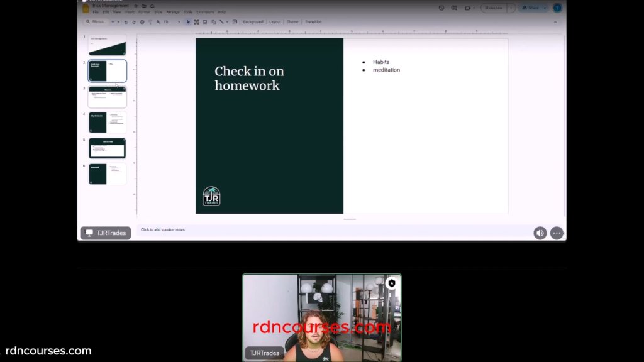Open the Tools menu

[187, 13]
